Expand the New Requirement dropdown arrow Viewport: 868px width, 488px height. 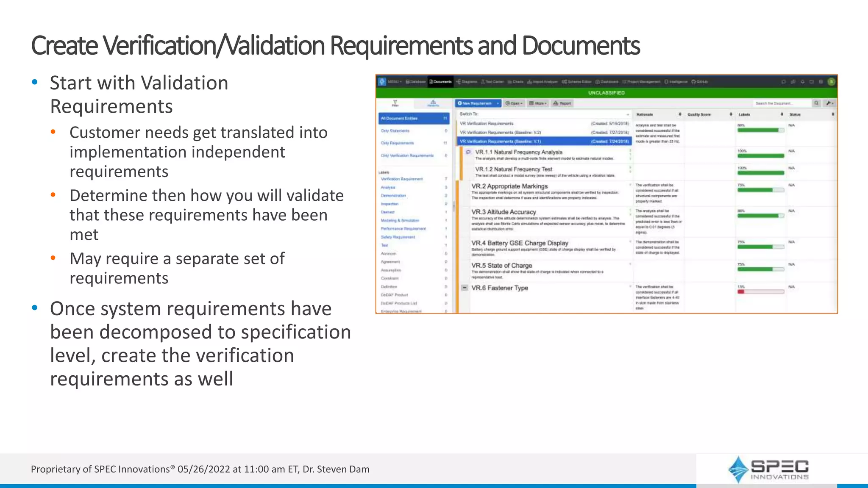click(x=498, y=103)
